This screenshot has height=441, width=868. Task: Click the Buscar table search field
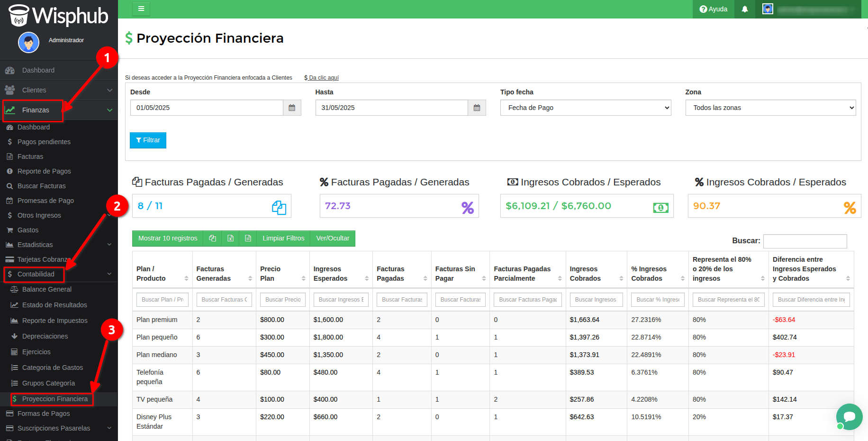pos(805,241)
